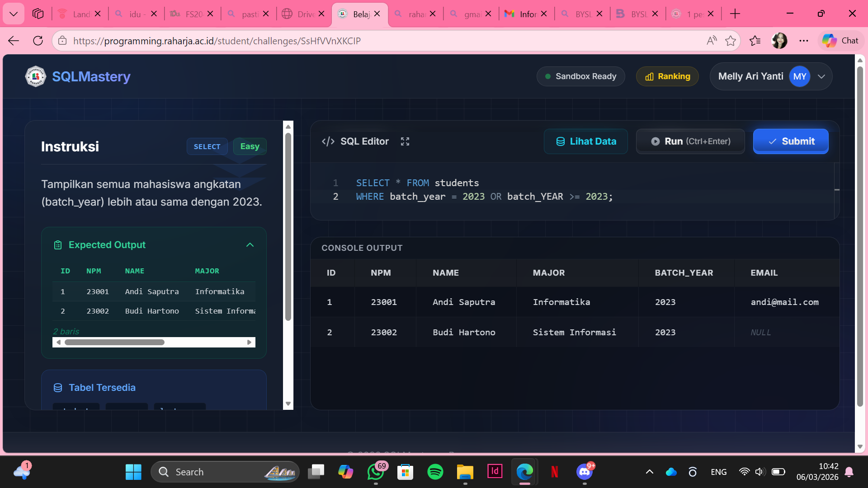The height and width of the screenshot is (488, 868).
Task: Refresh the page with reload icon
Action: (38, 41)
